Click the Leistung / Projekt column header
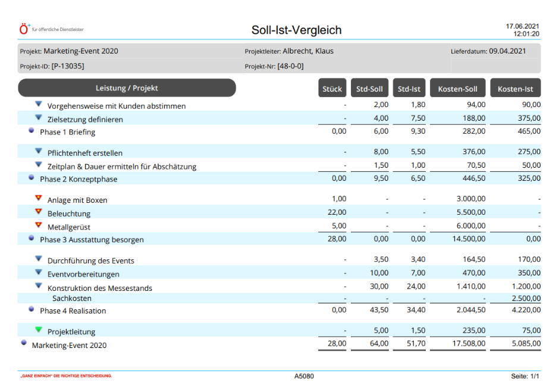This screenshot has height=392, width=559. tap(127, 88)
